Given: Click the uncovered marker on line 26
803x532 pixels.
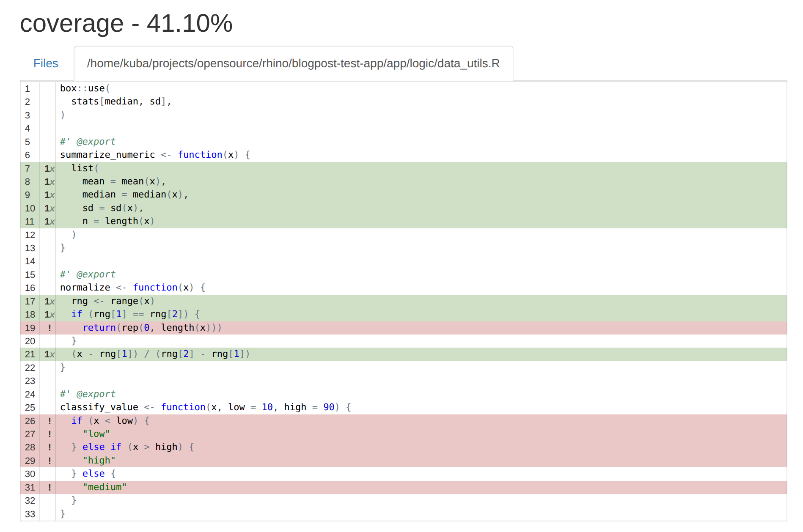Looking at the screenshot, I should tap(49, 421).
